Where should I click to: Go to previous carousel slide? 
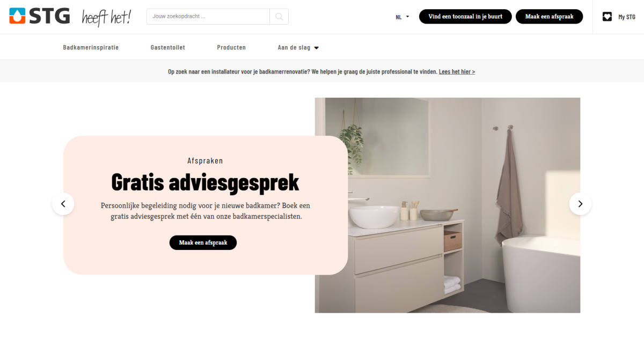pos(63,204)
